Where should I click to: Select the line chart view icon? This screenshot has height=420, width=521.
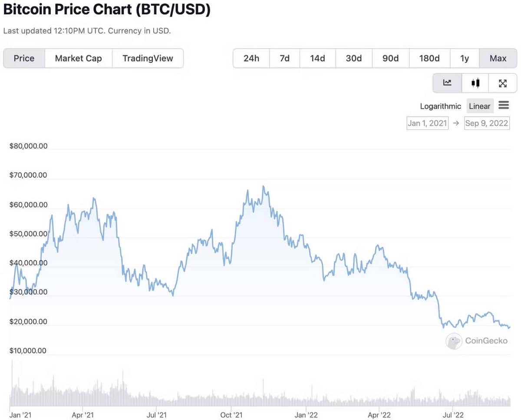pyautogui.click(x=447, y=83)
